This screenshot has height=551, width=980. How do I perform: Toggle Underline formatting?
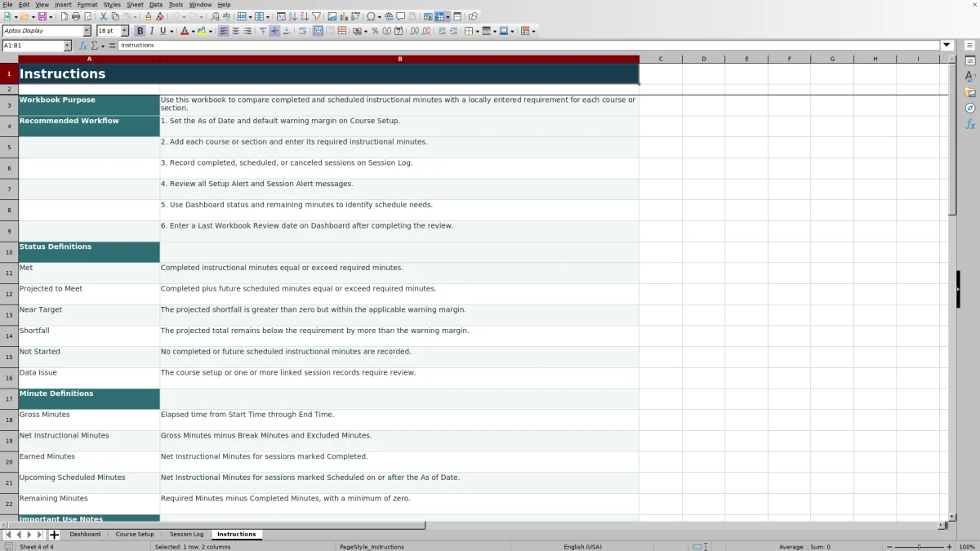coord(163,31)
